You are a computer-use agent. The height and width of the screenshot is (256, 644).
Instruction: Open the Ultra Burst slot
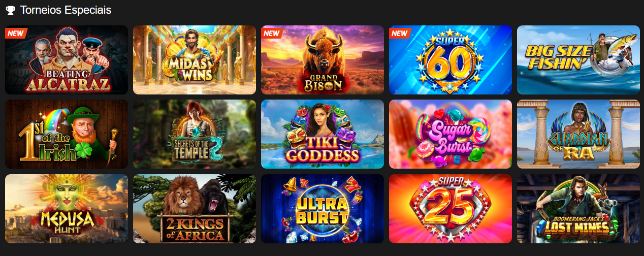pyautogui.click(x=323, y=209)
